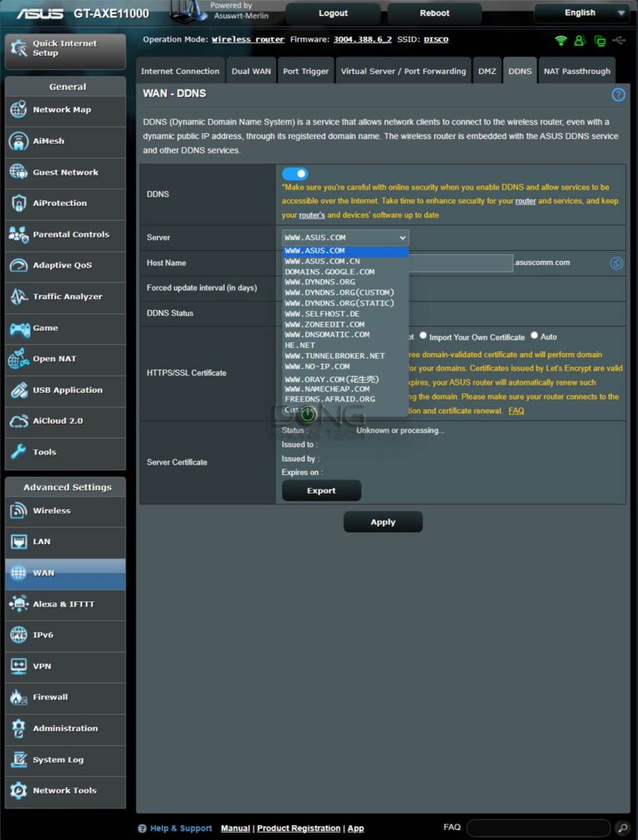Viewport: 638px width, 840px height.
Task: Click the Traffic Analyzer icon
Action: tap(18, 297)
